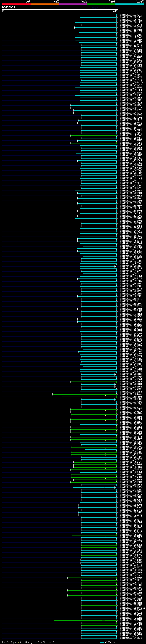Screen dimensions: 146x644
Task: Click the cyan ~100% identity legend color
Action: point(130,4)
